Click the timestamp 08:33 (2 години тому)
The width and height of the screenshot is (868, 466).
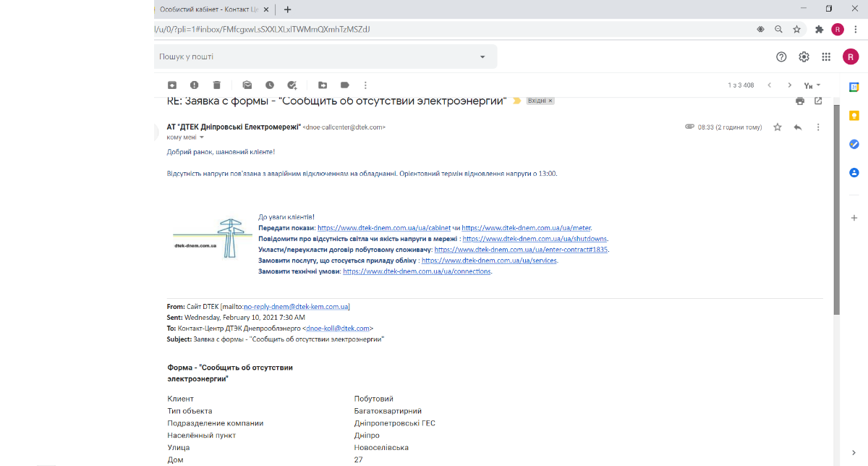point(730,127)
